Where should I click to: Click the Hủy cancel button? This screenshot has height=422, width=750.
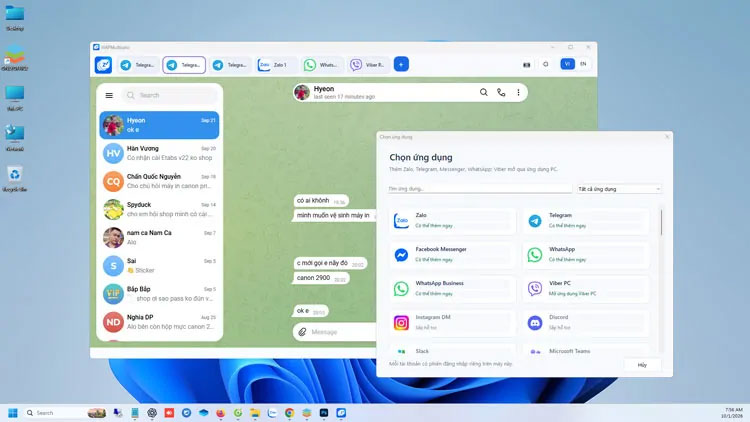[642, 365]
